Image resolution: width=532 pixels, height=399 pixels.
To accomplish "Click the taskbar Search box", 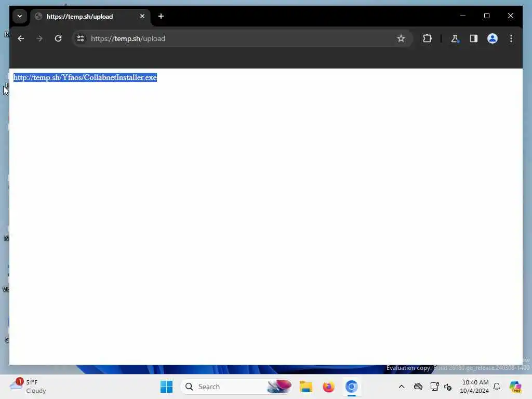I will 236,387.
